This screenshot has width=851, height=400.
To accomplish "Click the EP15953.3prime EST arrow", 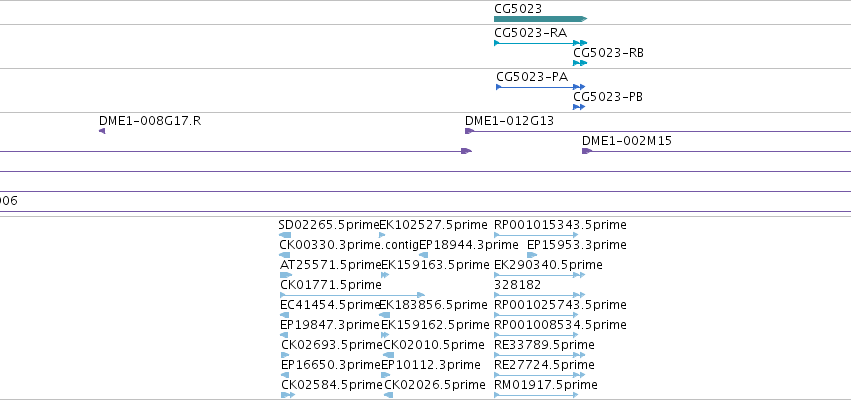I will 532,255.
